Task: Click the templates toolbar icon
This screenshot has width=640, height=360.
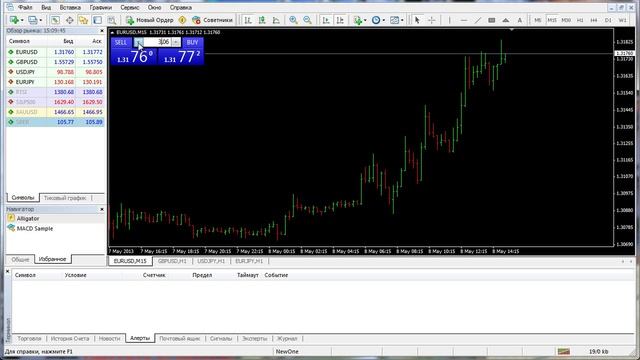Action: [394, 20]
